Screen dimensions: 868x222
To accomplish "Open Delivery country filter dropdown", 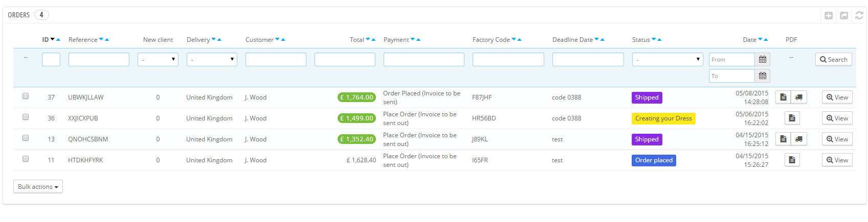I will (x=212, y=60).
